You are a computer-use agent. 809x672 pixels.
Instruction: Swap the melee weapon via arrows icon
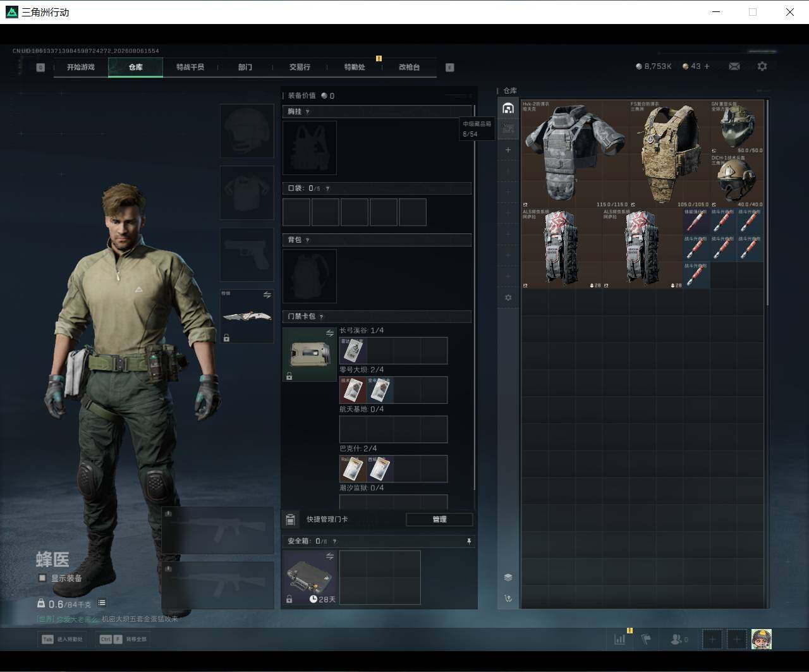267,295
